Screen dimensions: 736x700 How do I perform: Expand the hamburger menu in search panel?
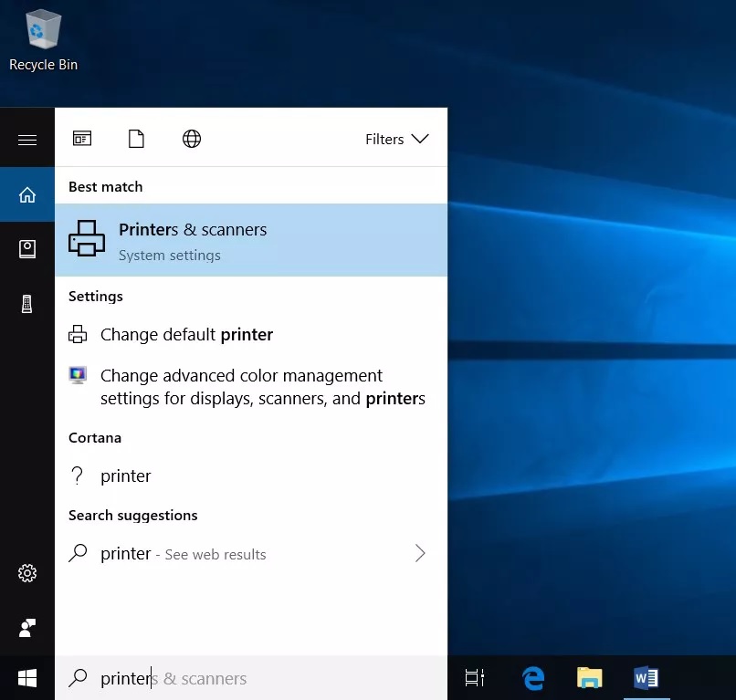pos(27,140)
